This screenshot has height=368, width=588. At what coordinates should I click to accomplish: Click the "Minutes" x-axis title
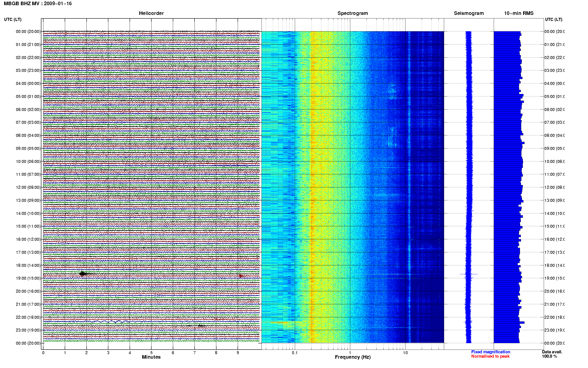pyautogui.click(x=151, y=357)
